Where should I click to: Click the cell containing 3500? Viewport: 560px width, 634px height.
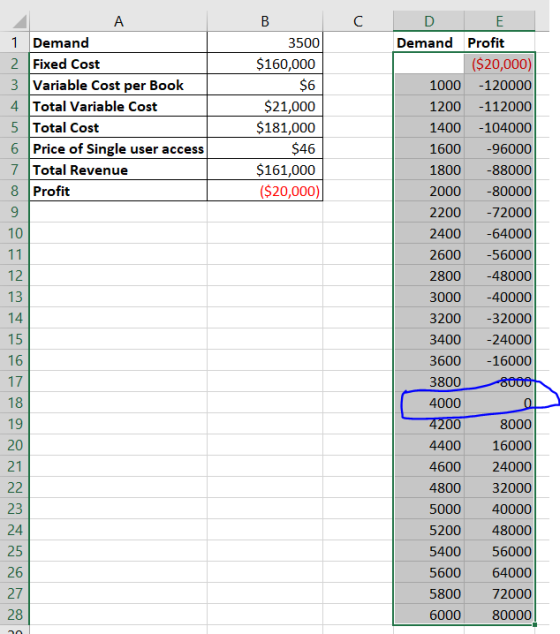(265, 42)
